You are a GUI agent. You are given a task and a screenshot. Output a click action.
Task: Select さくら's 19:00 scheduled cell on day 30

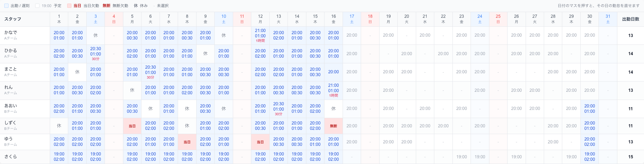pos(590,157)
